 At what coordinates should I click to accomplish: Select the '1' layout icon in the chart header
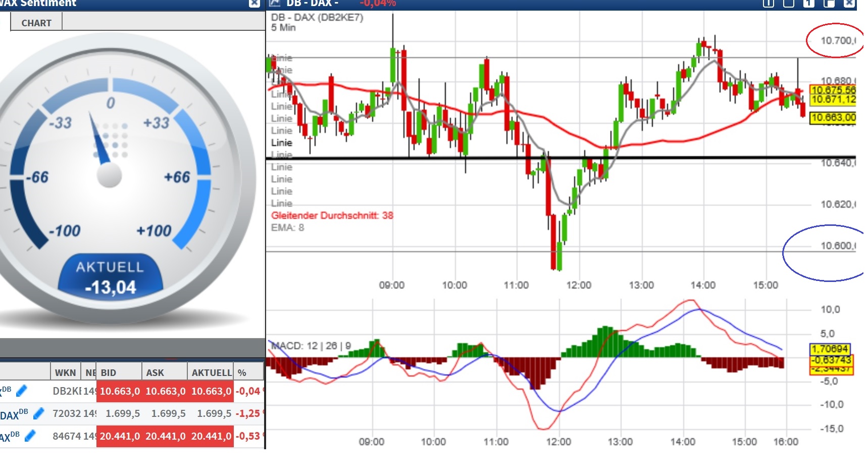point(808,4)
